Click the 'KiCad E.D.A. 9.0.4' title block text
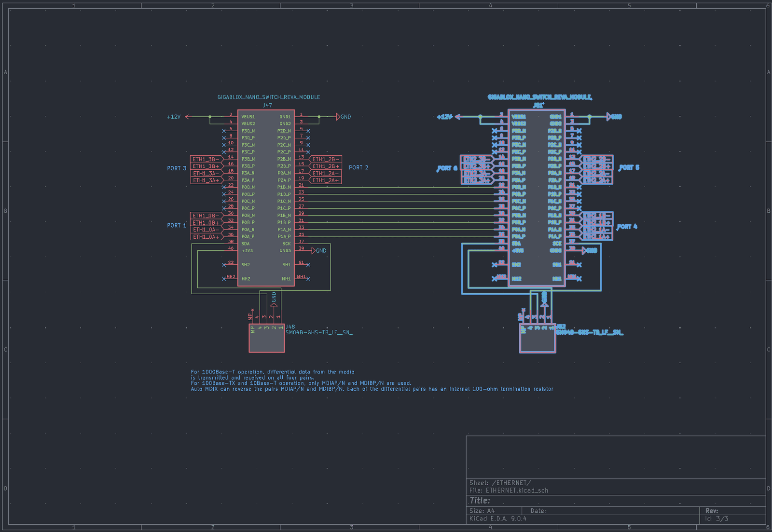 click(x=498, y=518)
